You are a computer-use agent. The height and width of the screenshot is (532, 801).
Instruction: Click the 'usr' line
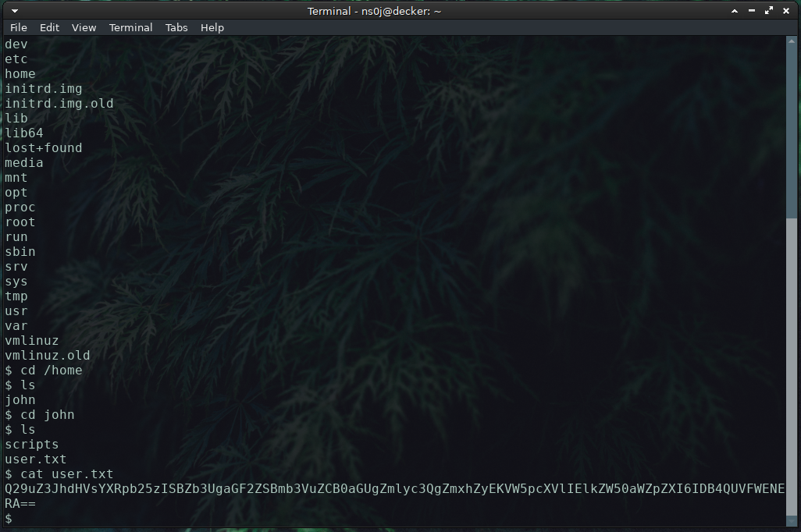tap(16, 311)
